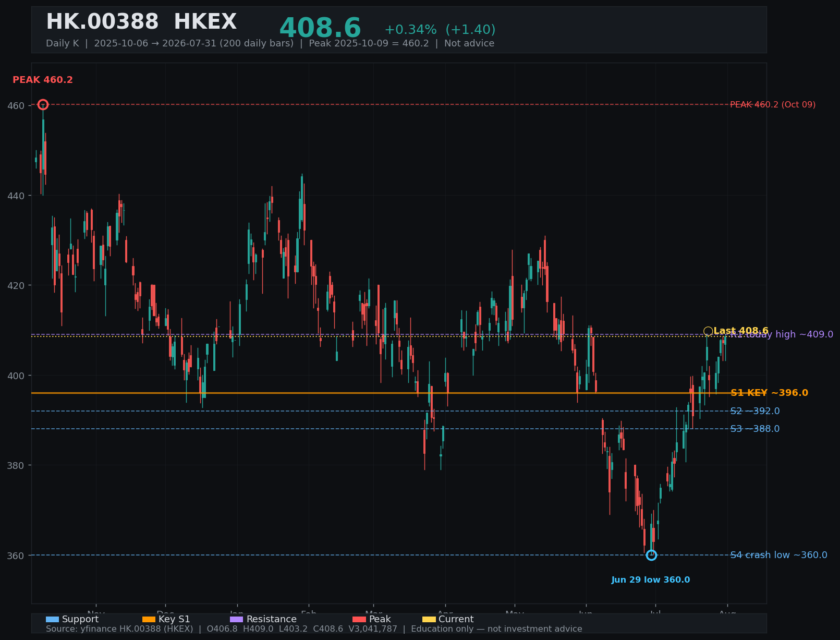Click the 'S2 ~392.0' support label
The width and height of the screenshot is (840, 640).
[x=755, y=412]
